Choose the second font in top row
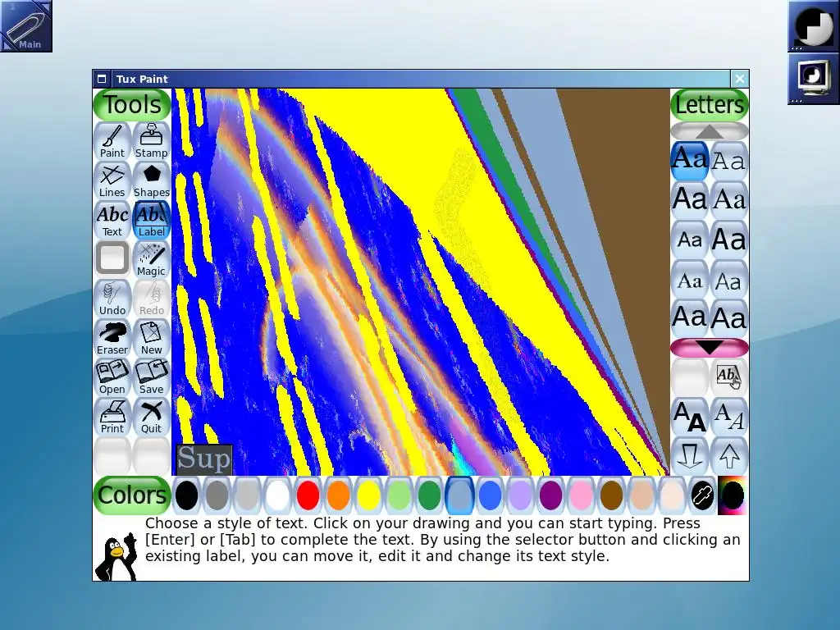Image resolution: width=840 pixels, height=630 pixels. pyautogui.click(x=728, y=161)
